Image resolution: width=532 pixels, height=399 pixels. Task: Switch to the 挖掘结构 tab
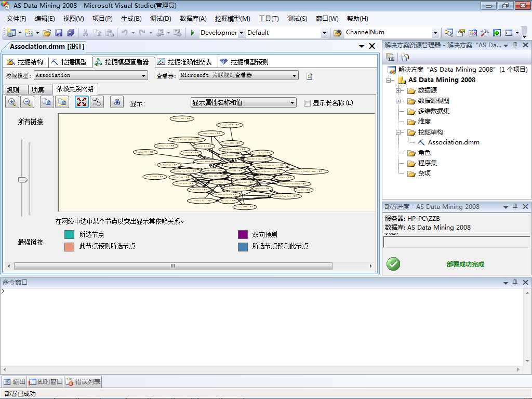[25, 62]
